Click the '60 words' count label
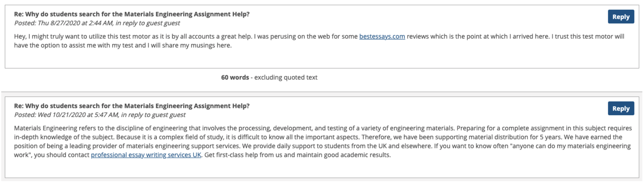644x183 pixels. point(235,77)
